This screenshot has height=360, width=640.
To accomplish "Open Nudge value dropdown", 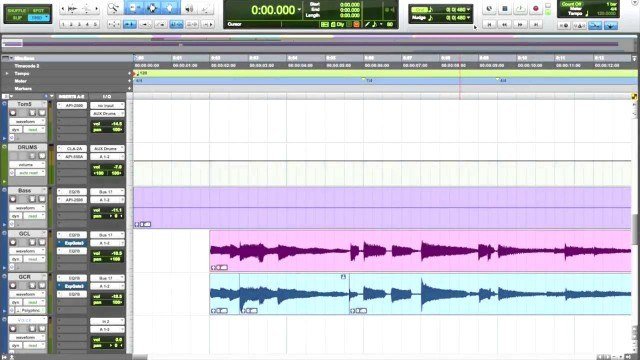I will point(468,18).
